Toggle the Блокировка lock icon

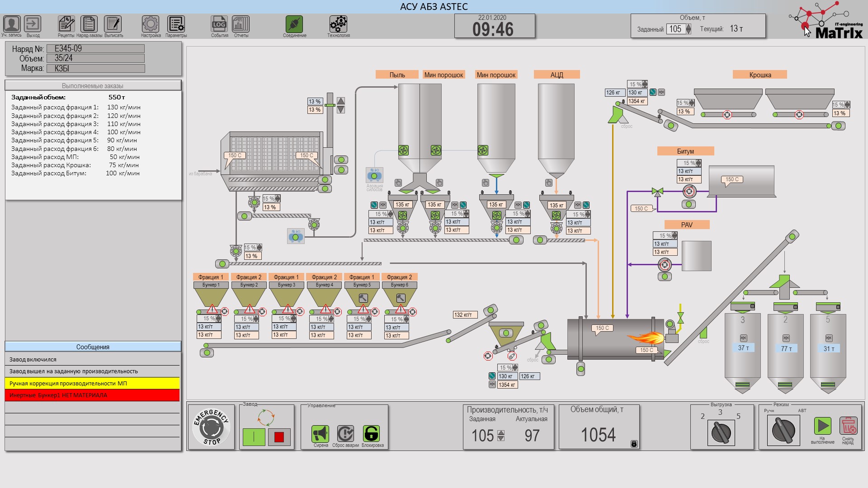tap(371, 434)
